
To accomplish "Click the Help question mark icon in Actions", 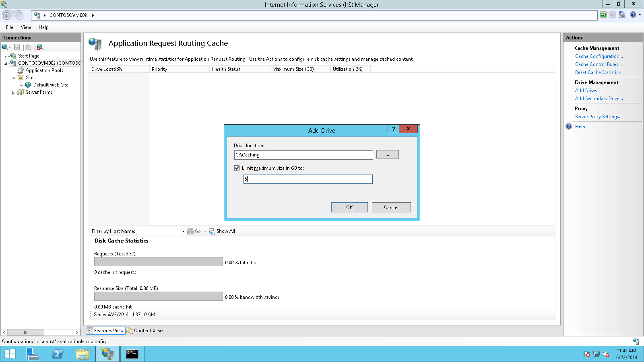I will tap(569, 127).
